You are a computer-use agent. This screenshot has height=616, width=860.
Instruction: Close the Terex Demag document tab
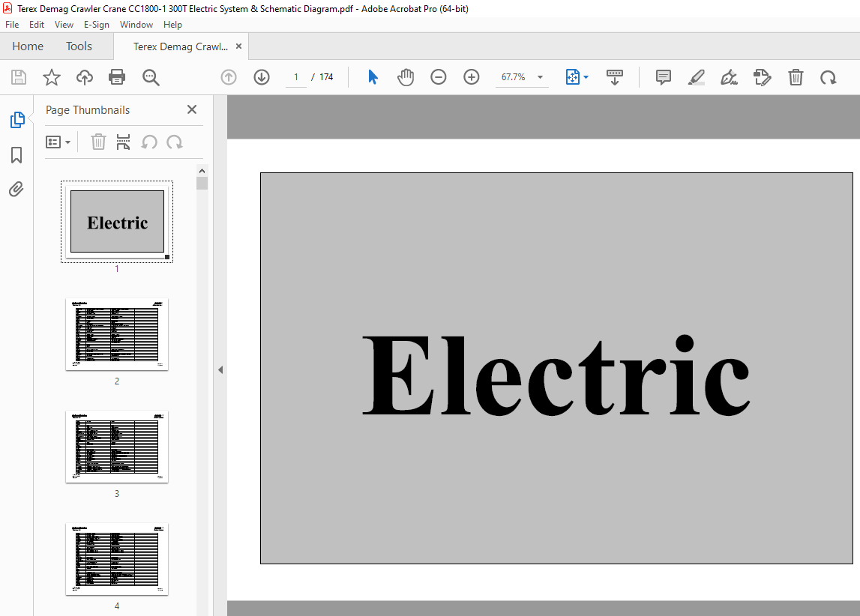click(x=238, y=46)
